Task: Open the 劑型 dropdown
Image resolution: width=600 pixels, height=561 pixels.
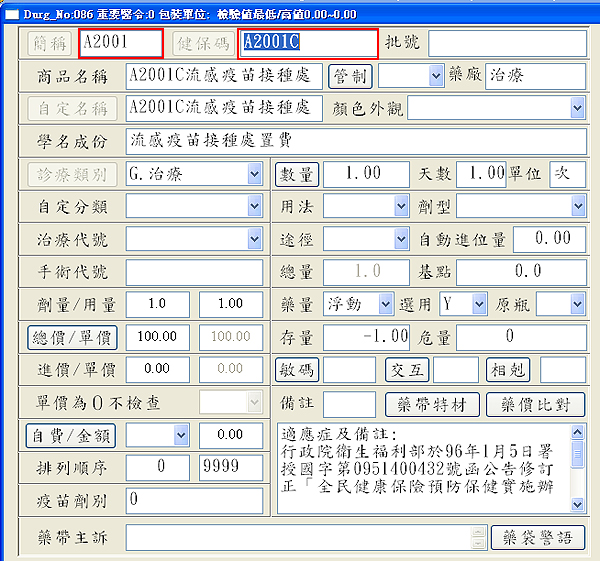Action: click(x=577, y=206)
